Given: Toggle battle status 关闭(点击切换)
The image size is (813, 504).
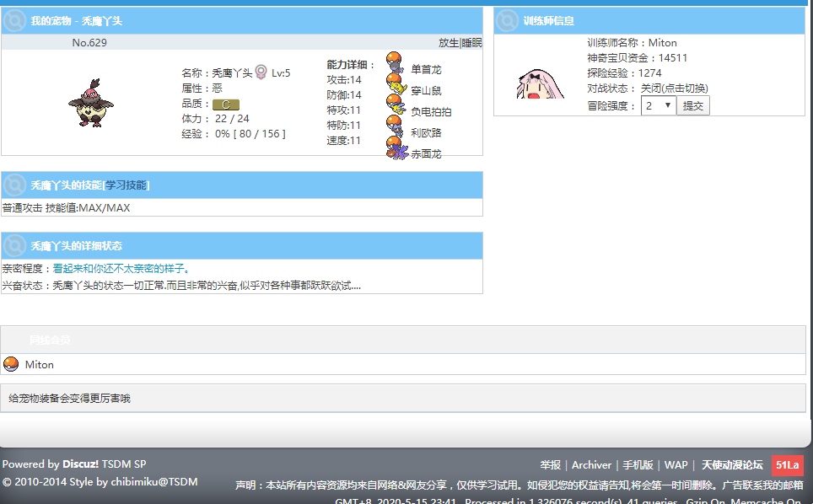Looking at the screenshot, I should coord(674,88).
